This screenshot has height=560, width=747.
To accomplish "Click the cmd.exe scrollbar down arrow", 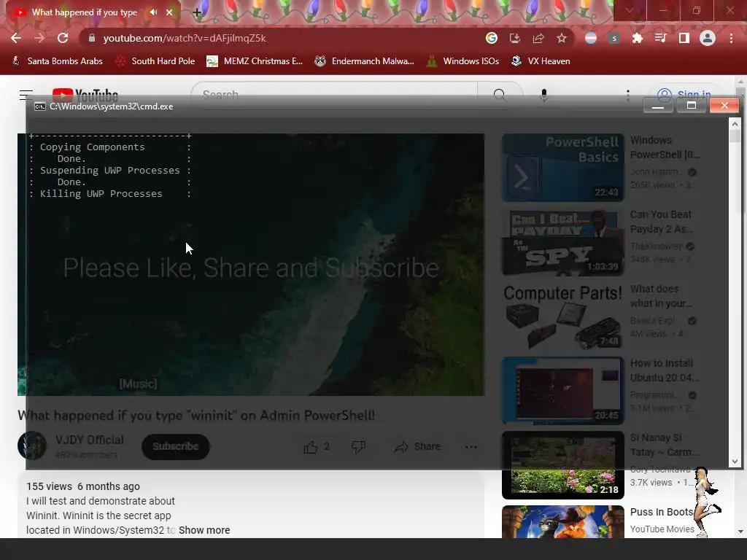I will click(735, 462).
